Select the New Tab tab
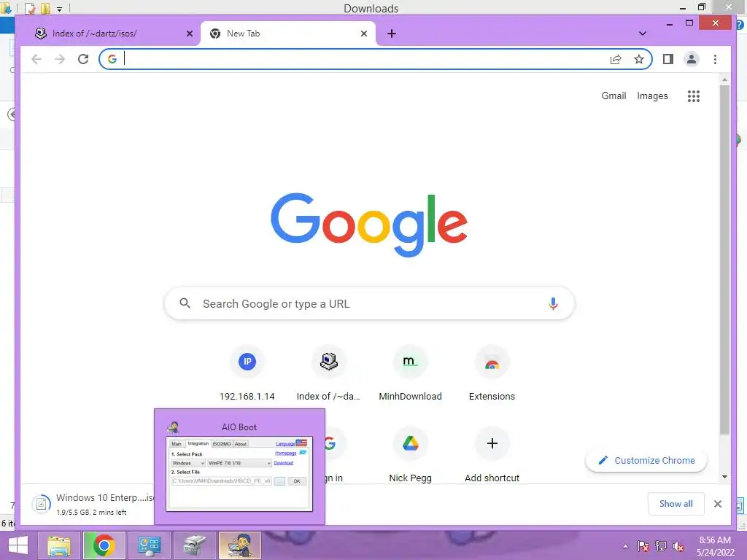The height and width of the screenshot is (560, 747). click(287, 34)
